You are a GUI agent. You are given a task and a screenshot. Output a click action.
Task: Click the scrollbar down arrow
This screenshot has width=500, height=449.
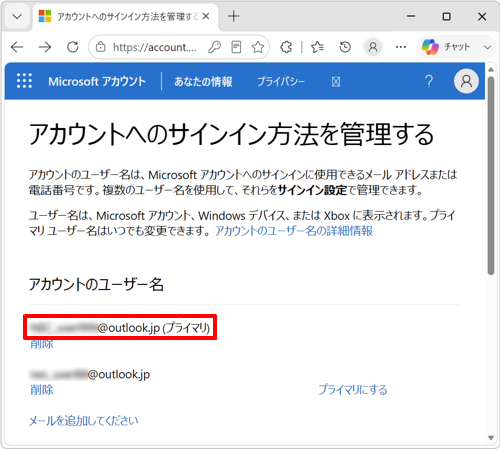point(491,438)
